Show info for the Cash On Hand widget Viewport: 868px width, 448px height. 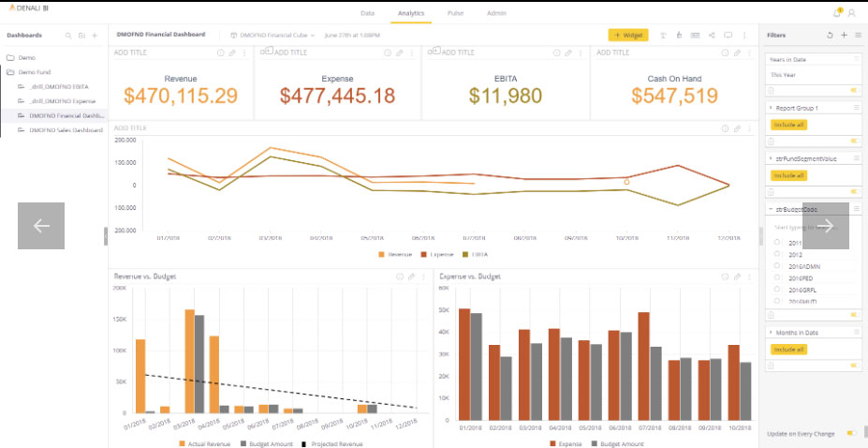coord(725,53)
